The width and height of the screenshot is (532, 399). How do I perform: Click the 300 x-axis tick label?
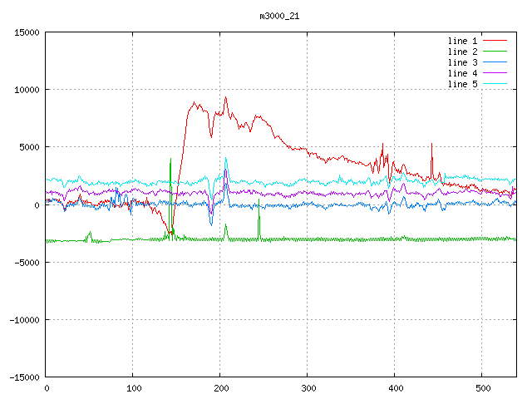[x=308, y=388]
